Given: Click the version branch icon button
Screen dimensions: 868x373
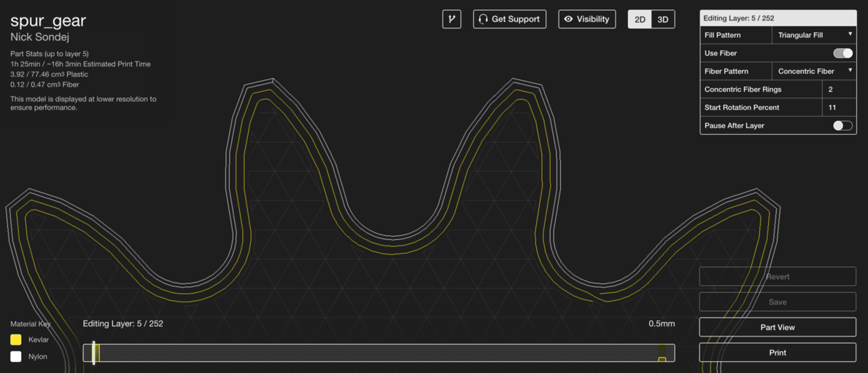Looking at the screenshot, I should click(452, 19).
